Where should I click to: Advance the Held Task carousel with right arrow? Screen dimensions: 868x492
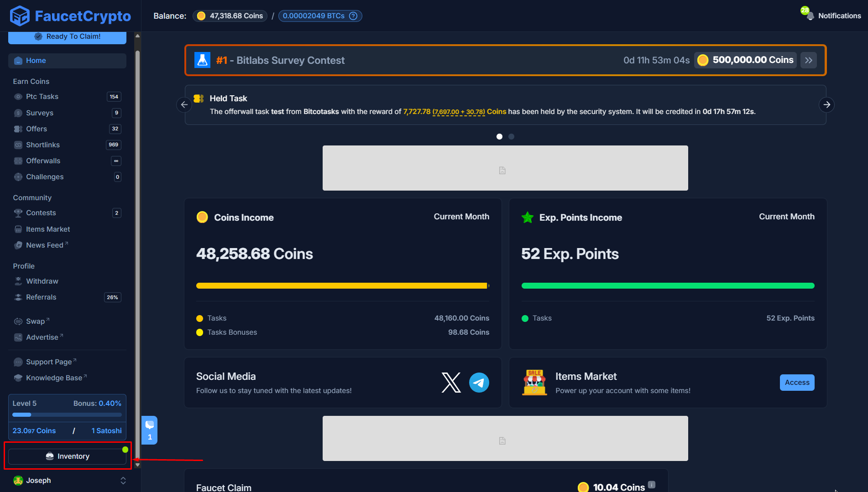point(826,104)
